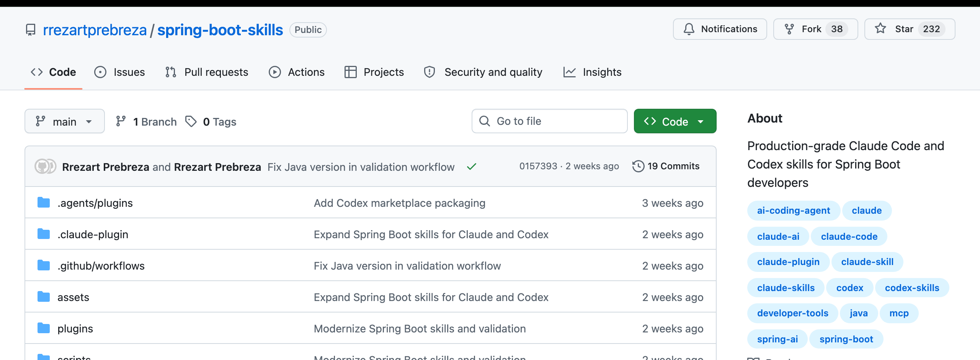The width and height of the screenshot is (980, 360).
Task: Select the mcp topic tag
Action: click(899, 313)
